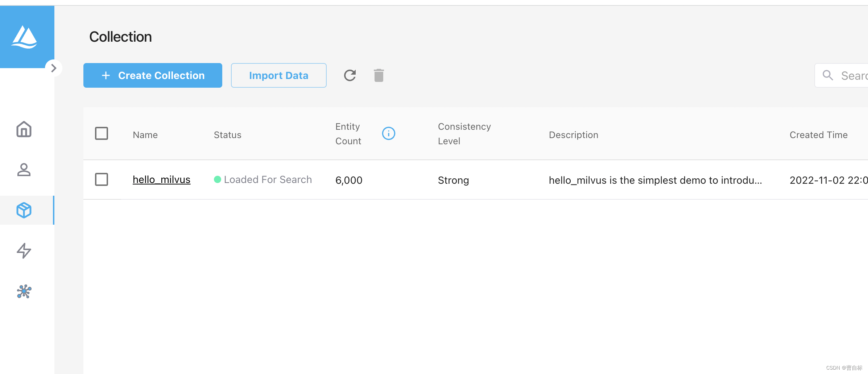The width and height of the screenshot is (868, 374).
Task: Click the Entity Count column header
Action: click(x=348, y=134)
